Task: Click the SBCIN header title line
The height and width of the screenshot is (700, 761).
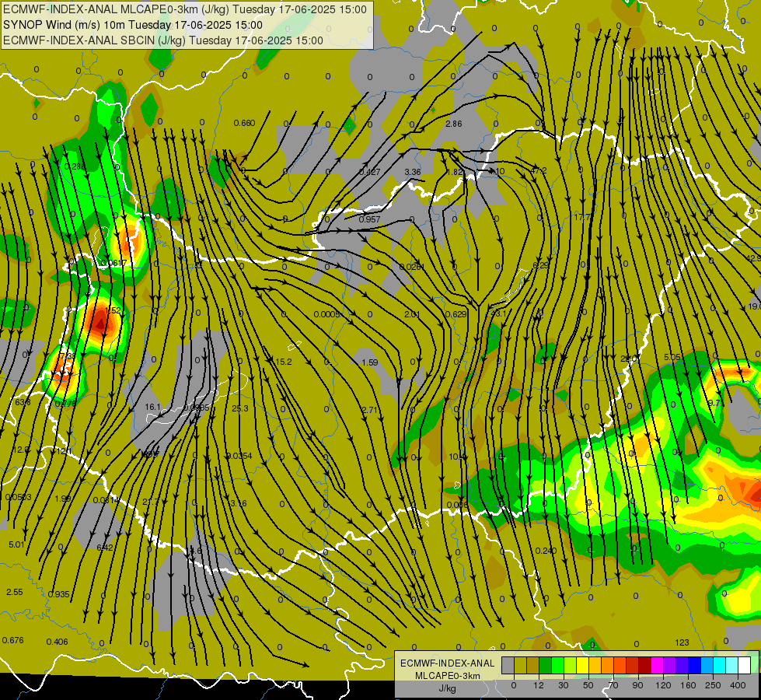Action: (x=163, y=40)
